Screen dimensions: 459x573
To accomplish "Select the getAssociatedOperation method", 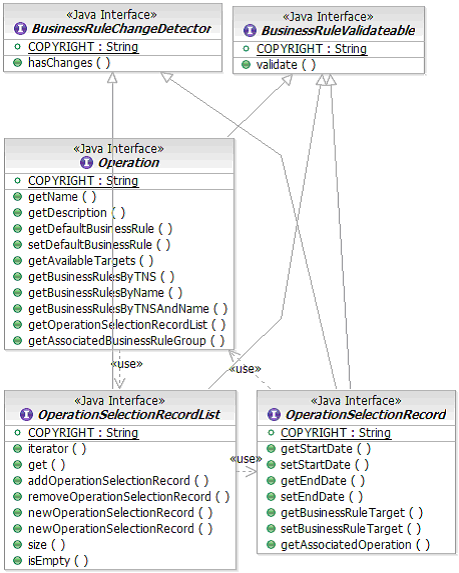I will [355, 544].
